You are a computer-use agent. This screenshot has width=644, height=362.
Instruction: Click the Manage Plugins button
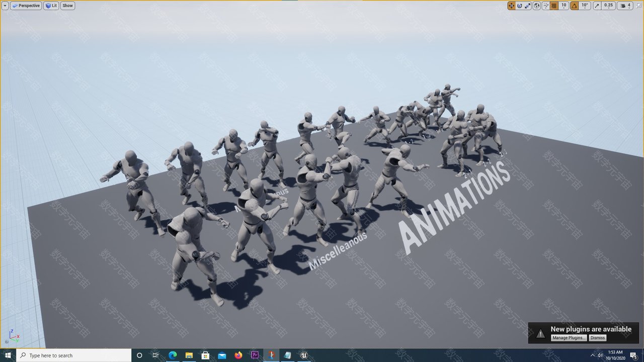569,338
